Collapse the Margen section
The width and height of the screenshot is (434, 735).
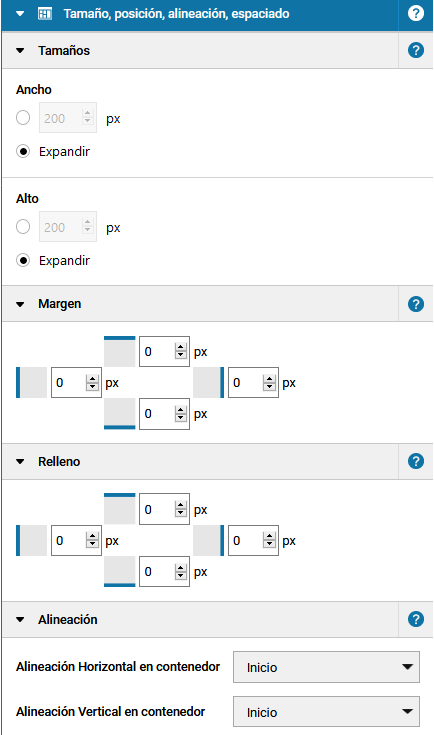[20, 304]
